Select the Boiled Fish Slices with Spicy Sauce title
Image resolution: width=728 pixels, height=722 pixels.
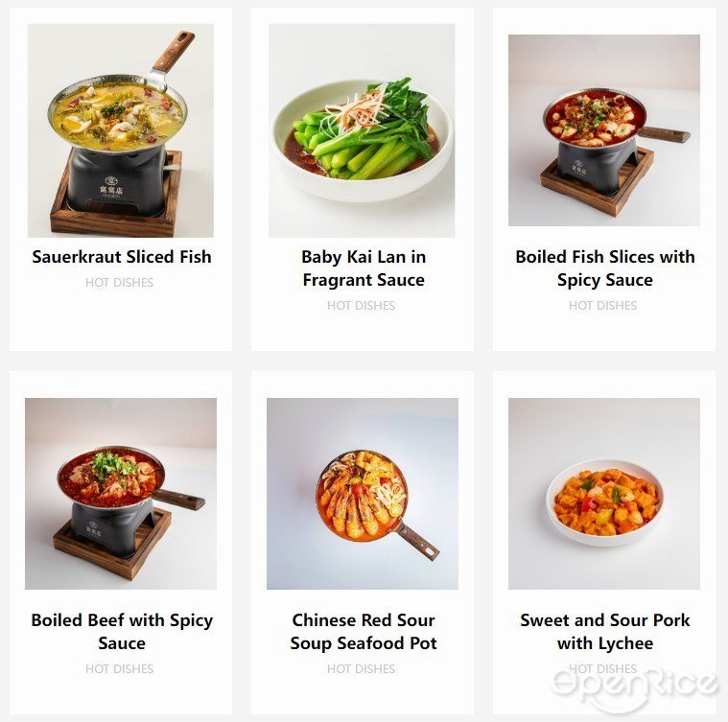pyautogui.click(x=605, y=268)
